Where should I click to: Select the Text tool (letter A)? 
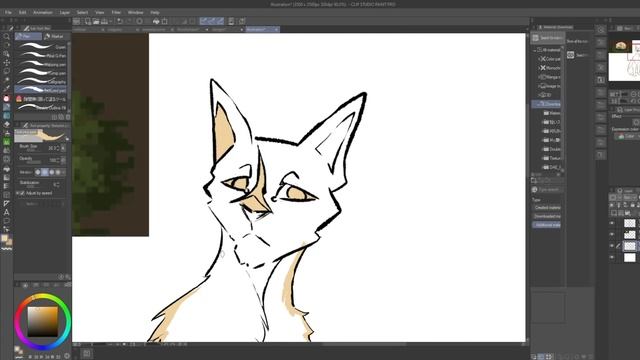7,212
